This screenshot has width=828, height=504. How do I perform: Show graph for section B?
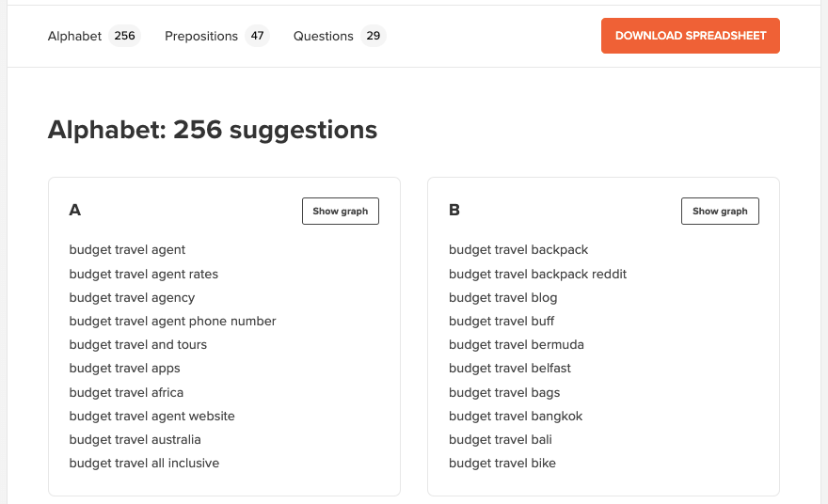[x=720, y=212]
